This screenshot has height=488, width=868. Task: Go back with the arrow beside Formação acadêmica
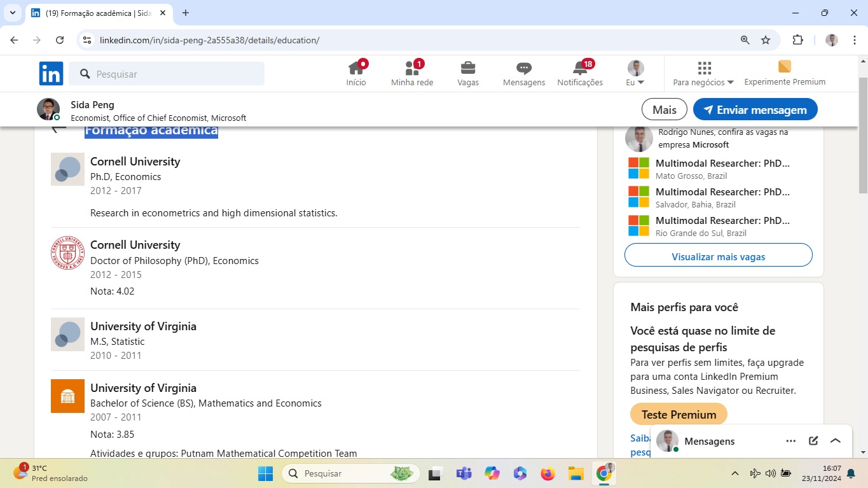coord(59,129)
